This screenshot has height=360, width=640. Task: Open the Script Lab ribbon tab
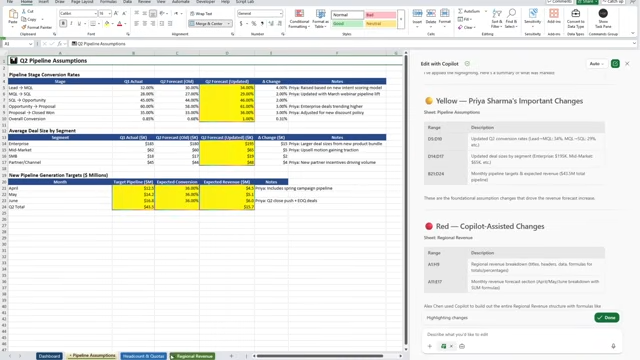pyautogui.click(x=244, y=2)
